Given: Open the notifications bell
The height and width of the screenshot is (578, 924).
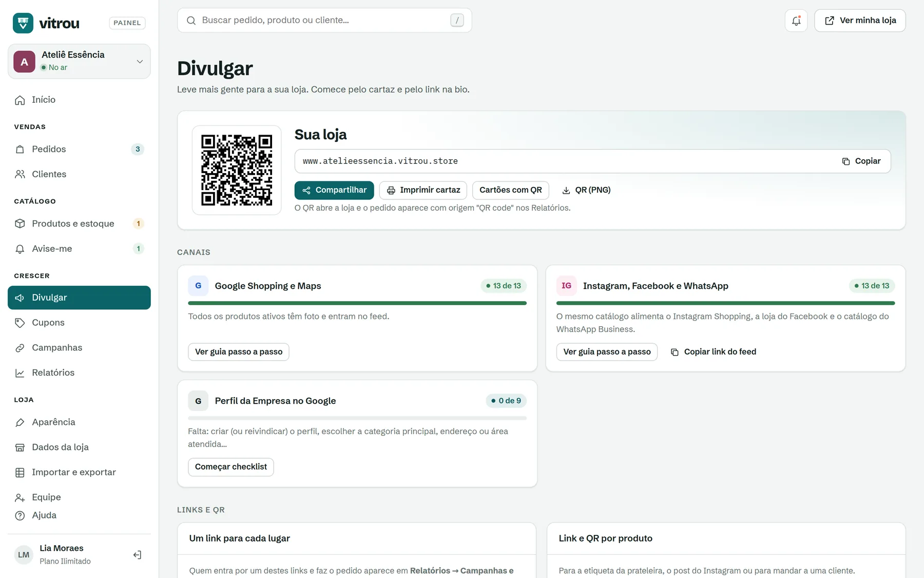Looking at the screenshot, I should [x=796, y=21].
